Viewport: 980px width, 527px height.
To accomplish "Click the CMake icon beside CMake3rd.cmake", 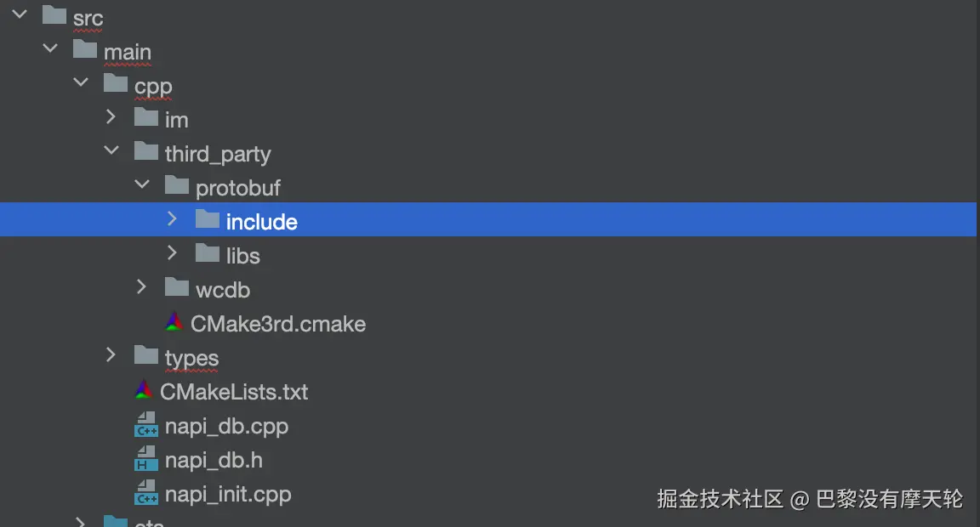I will [x=174, y=323].
